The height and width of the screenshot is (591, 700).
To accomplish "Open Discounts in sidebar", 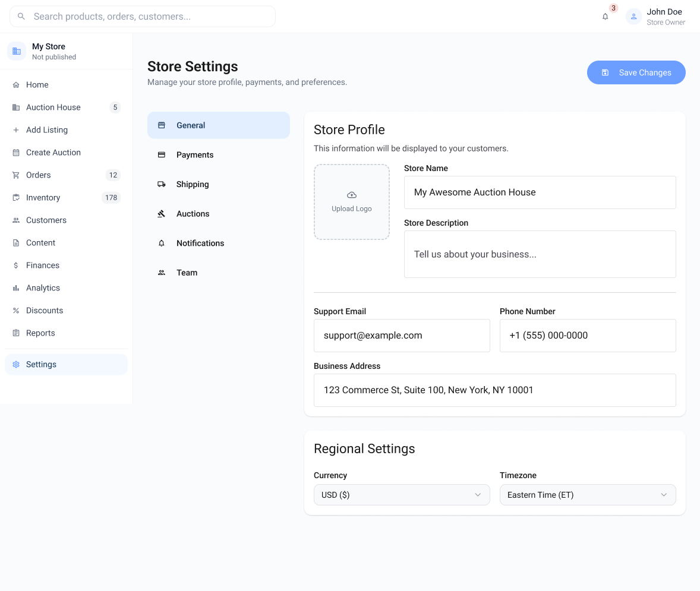I will click(x=66, y=311).
